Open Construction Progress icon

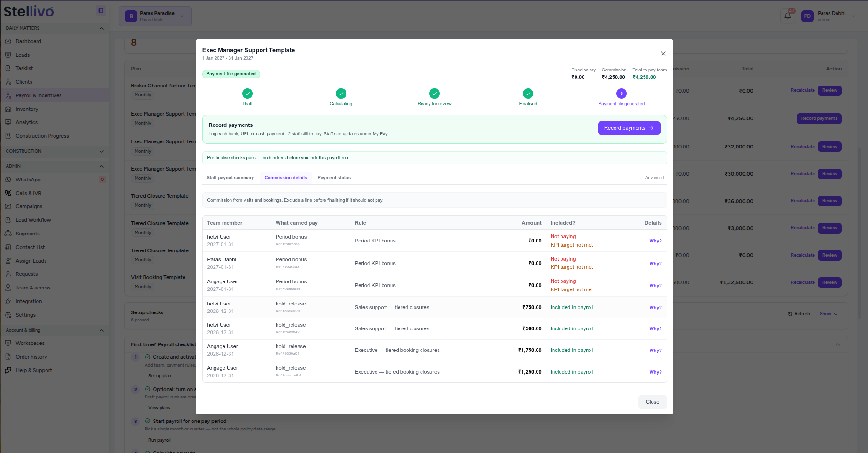pyautogui.click(x=8, y=136)
